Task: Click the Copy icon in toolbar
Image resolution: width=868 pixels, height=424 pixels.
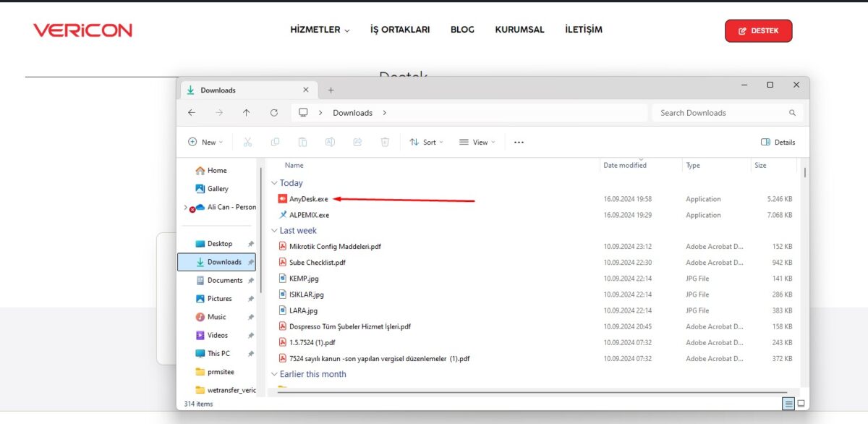Action: pyautogui.click(x=275, y=142)
